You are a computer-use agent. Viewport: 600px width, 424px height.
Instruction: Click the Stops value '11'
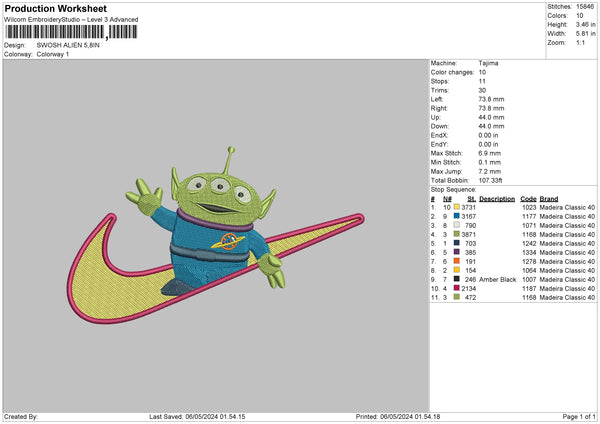tap(482, 81)
